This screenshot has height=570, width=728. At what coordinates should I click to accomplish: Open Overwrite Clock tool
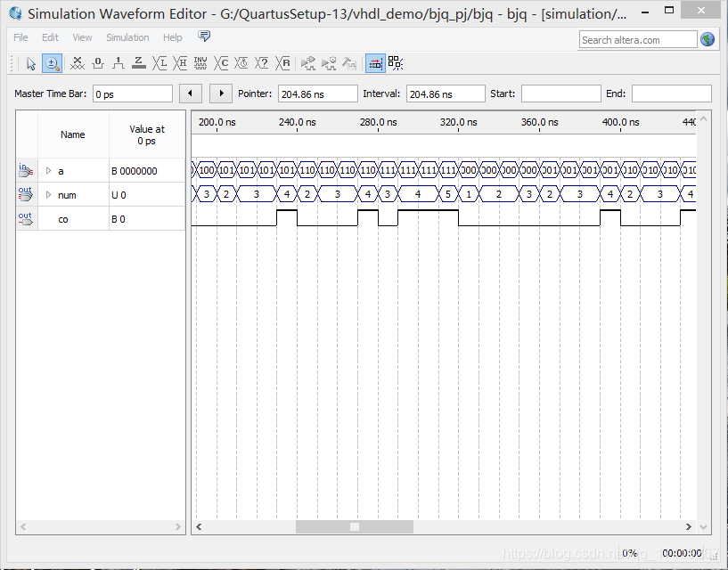point(241,63)
